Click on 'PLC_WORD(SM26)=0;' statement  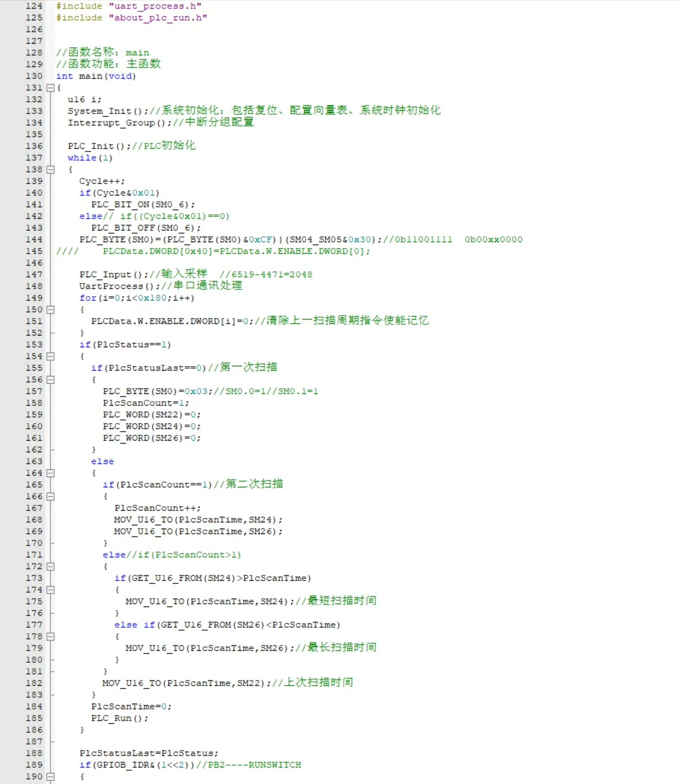[x=151, y=438]
